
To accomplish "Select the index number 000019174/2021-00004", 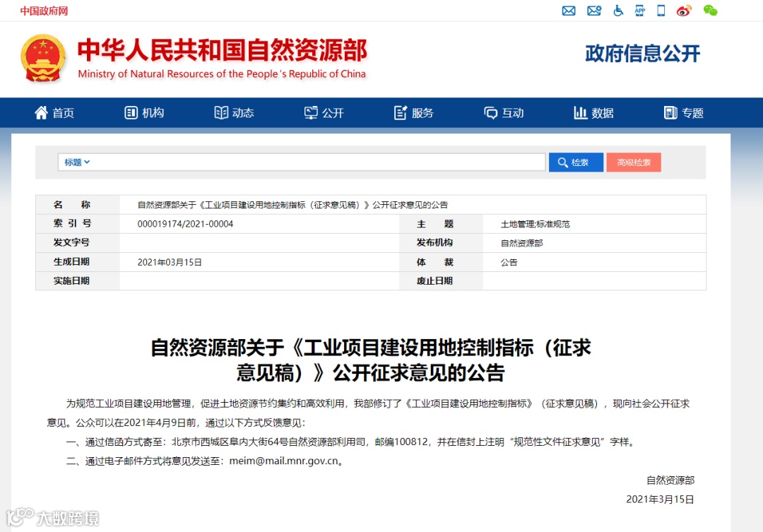I will [185, 224].
